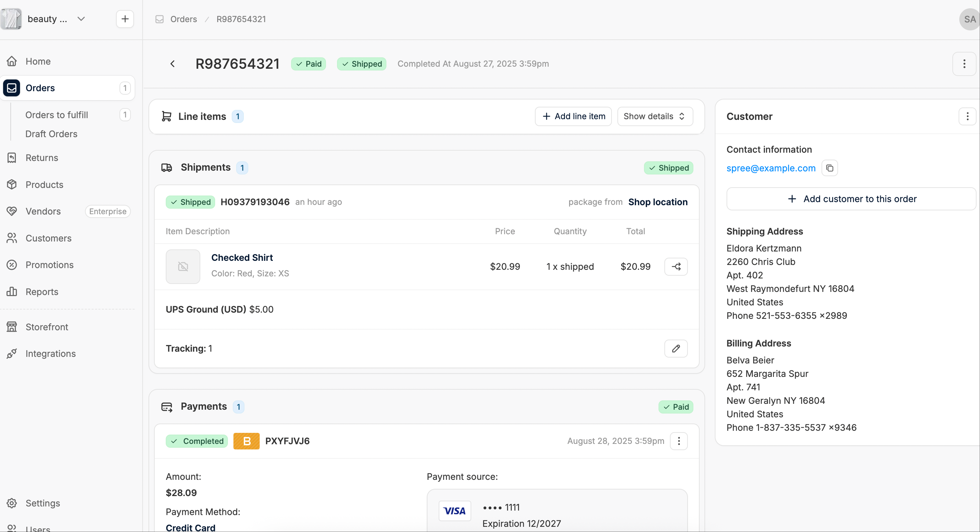Copy the customer email address
The width and height of the screenshot is (980, 532).
830,168
